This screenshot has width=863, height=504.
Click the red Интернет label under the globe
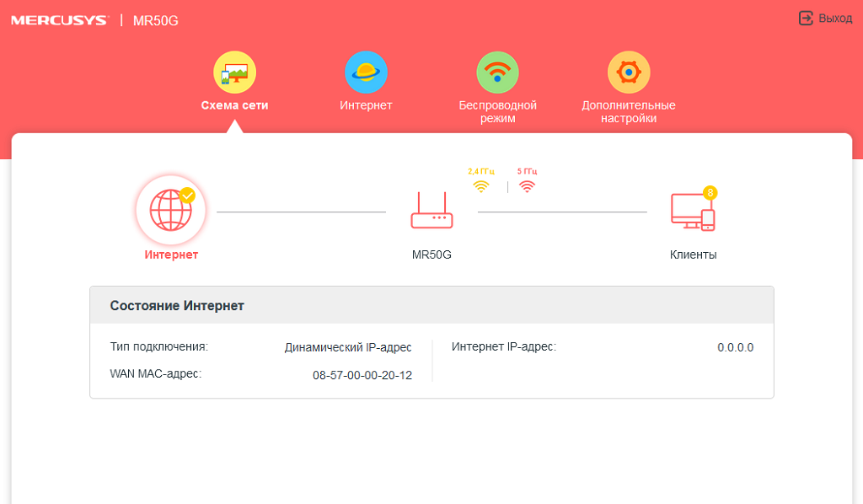(171, 255)
